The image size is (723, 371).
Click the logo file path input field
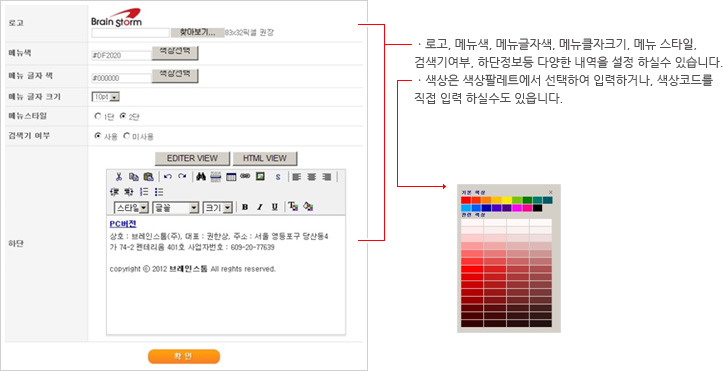tap(131, 33)
